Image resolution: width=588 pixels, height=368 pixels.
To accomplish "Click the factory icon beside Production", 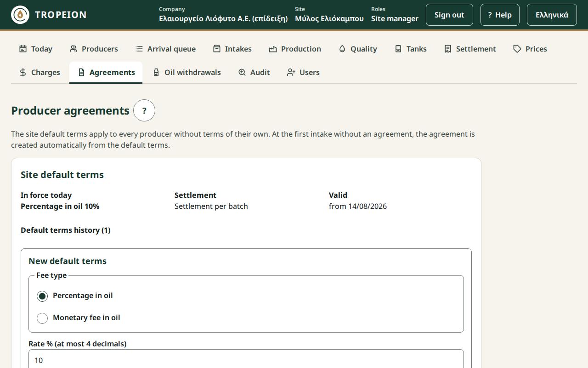I will point(273,49).
